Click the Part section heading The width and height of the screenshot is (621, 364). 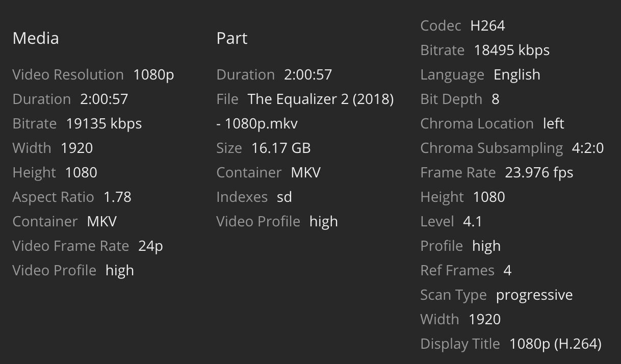(x=232, y=38)
